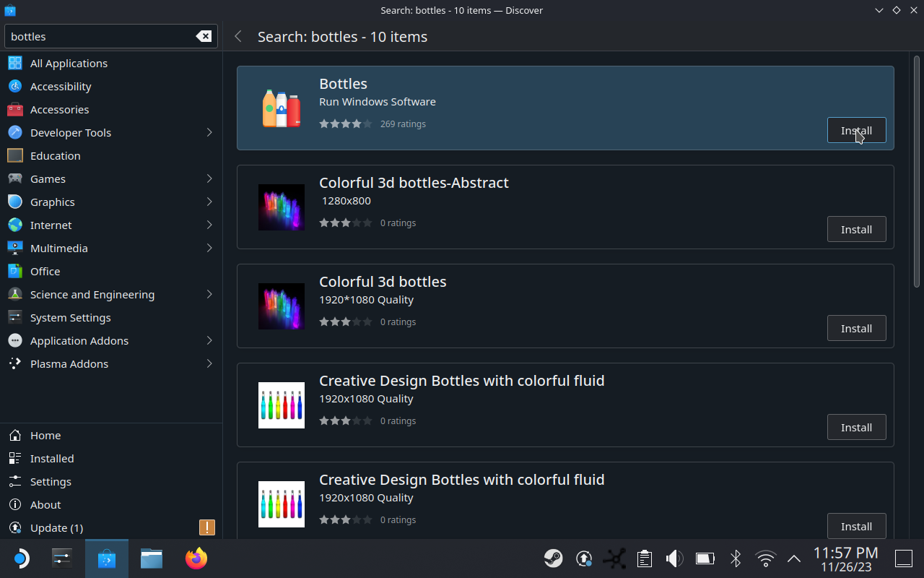Open the Education category icon
The image size is (924, 578).
tap(15, 155)
